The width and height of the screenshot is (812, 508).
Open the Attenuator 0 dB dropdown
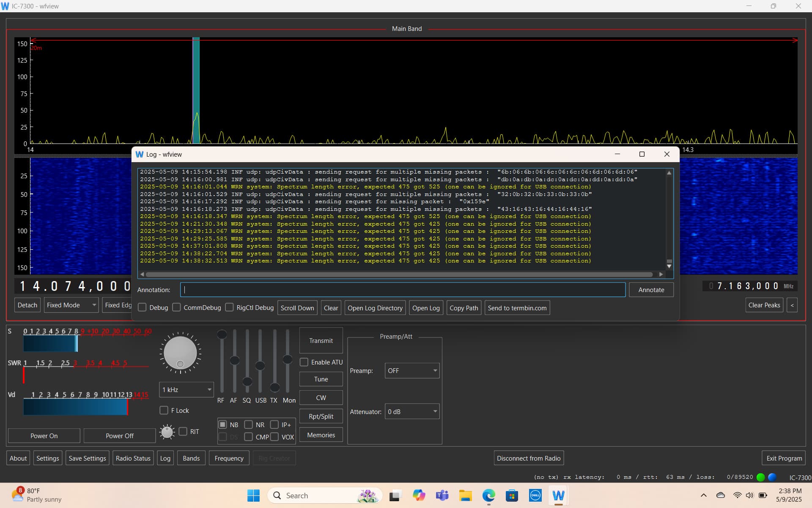coord(412,411)
